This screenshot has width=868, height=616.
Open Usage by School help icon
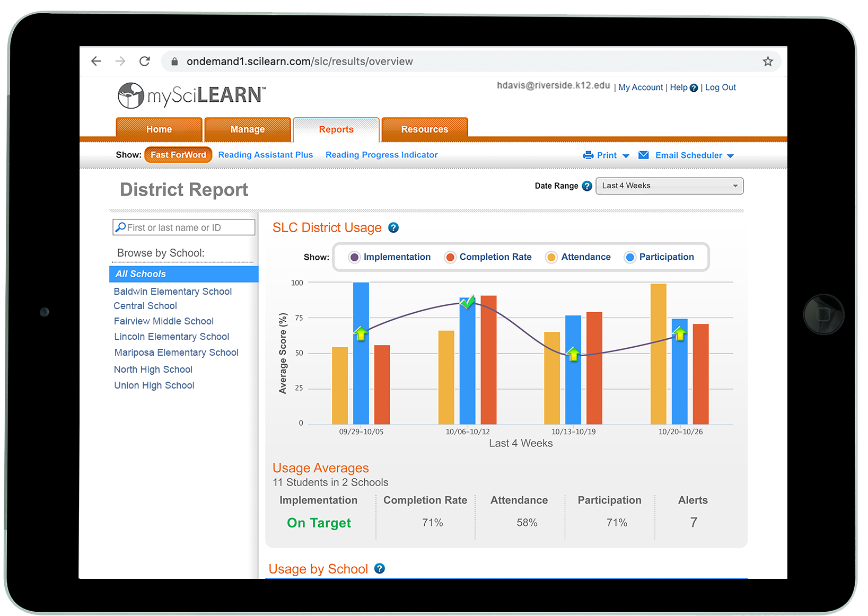click(x=380, y=568)
